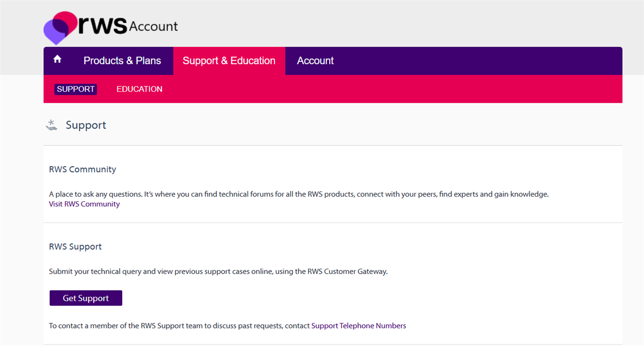Click empty area of the pink submenu bar

click(388, 89)
